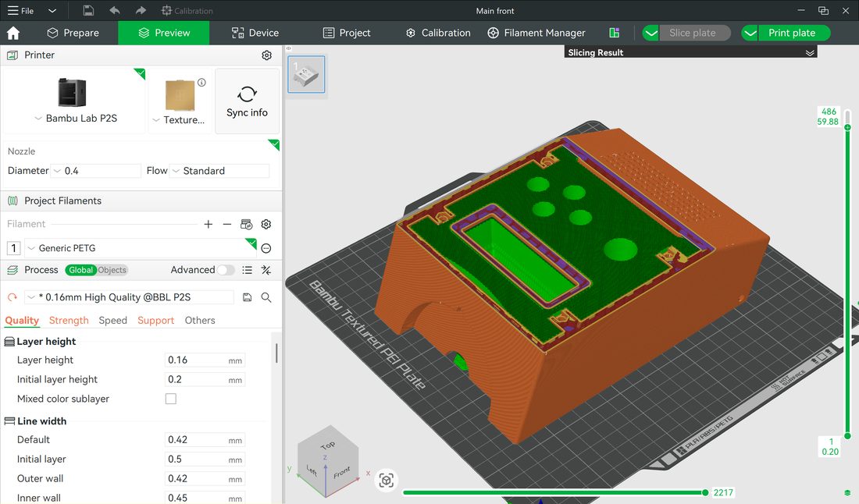Open Slice plate dropdown arrow

pos(650,33)
